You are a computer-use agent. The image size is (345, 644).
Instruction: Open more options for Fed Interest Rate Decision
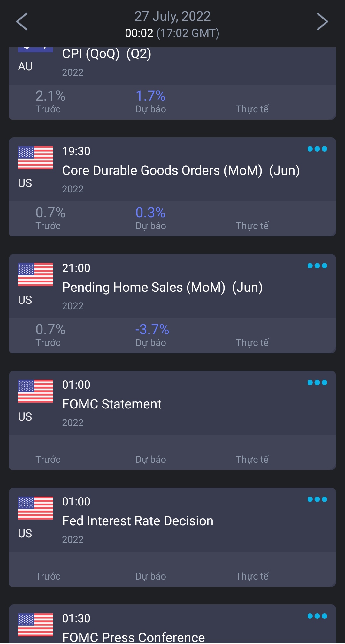click(317, 499)
